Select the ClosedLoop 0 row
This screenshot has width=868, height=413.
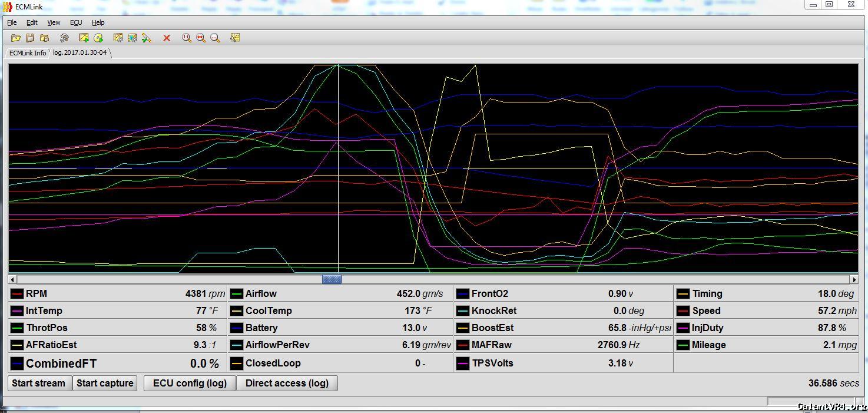pyautogui.click(x=340, y=363)
